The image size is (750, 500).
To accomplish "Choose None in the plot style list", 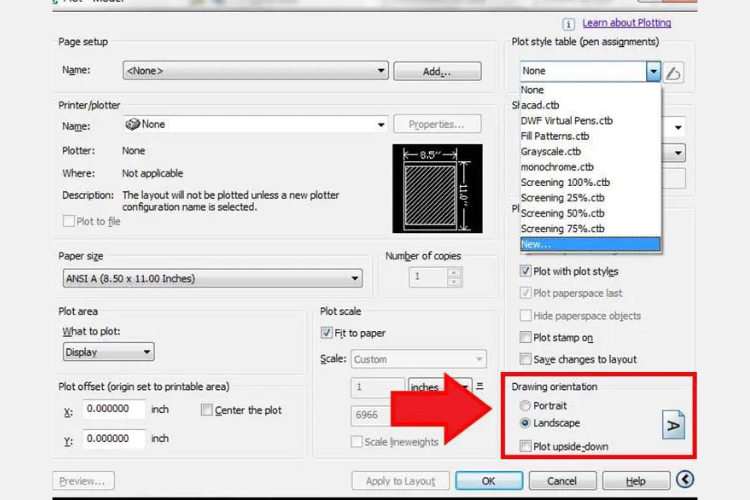I will (x=590, y=90).
